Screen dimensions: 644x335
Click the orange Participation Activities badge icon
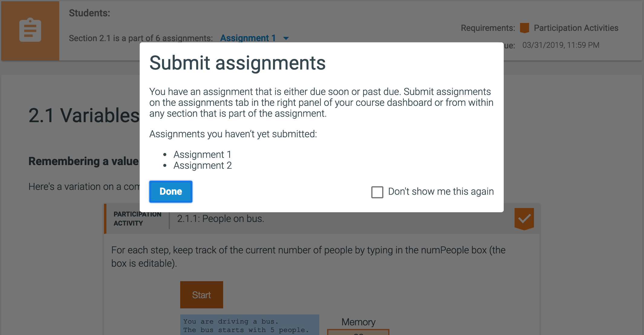pyautogui.click(x=524, y=28)
